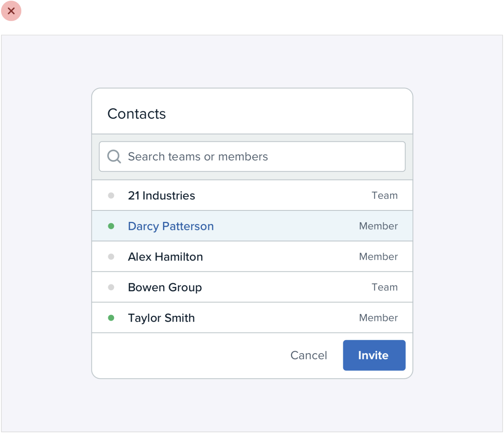Choose Alex Hamilton in the list
The image size is (504, 434).
[x=165, y=257]
